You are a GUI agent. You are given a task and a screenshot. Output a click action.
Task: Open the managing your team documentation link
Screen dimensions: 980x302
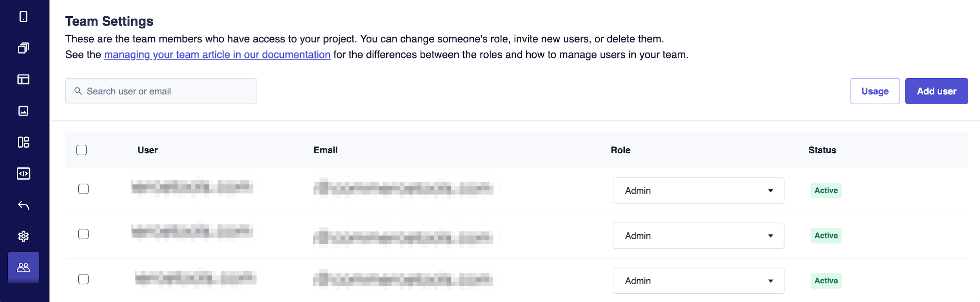[217, 55]
